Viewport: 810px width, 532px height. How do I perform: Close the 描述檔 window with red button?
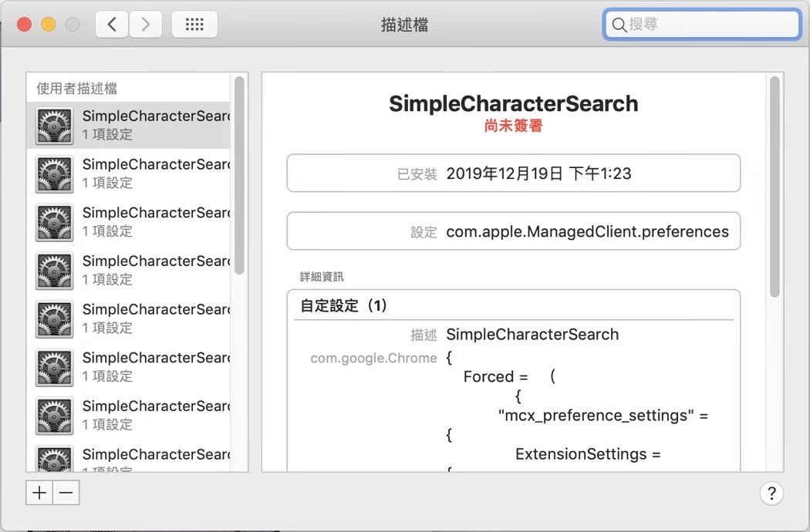click(24, 24)
